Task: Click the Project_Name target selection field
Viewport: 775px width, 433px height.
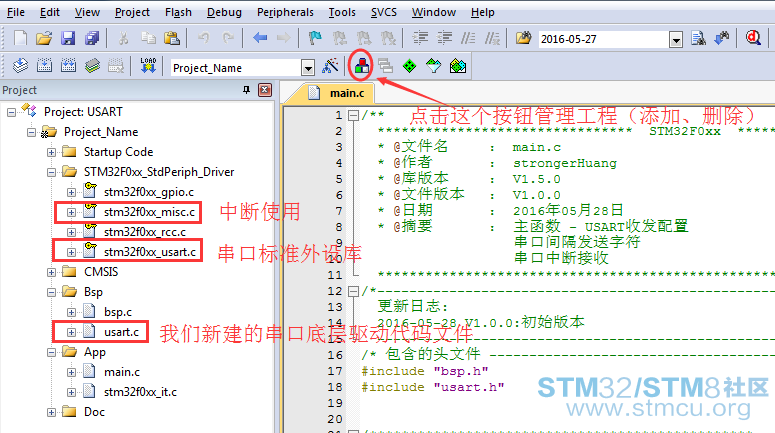Action: coord(236,68)
